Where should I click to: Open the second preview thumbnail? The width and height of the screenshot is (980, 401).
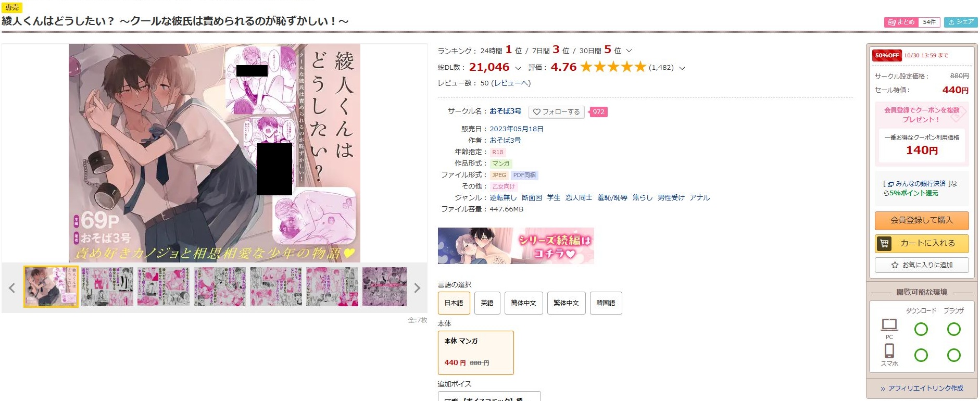point(107,286)
